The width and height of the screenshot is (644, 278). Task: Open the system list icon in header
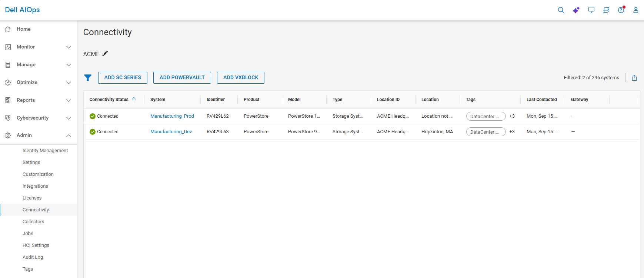[x=606, y=10]
